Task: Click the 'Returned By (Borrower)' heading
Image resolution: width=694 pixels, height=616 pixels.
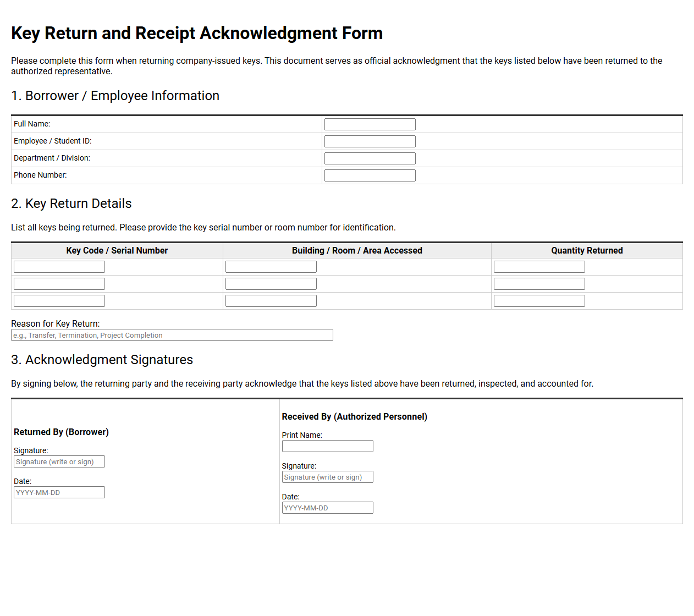Action: point(61,432)
